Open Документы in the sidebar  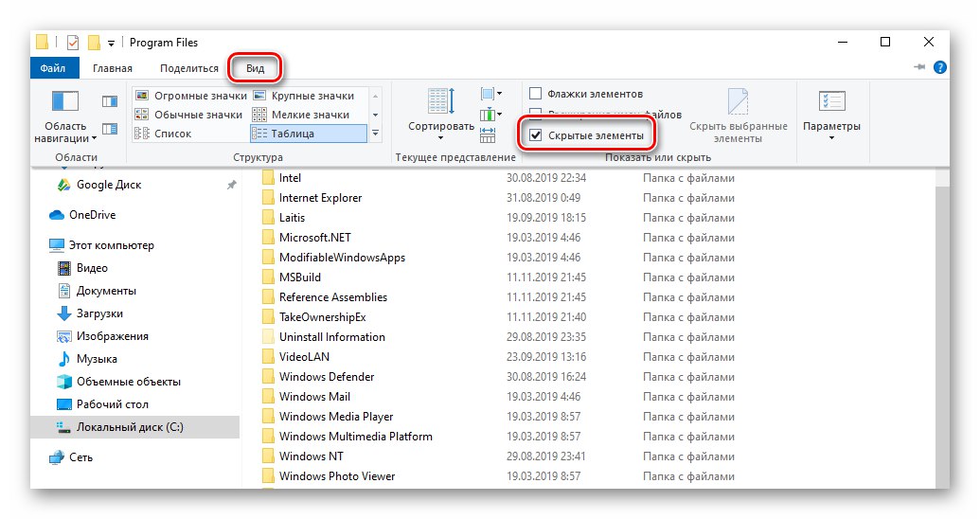106,291
